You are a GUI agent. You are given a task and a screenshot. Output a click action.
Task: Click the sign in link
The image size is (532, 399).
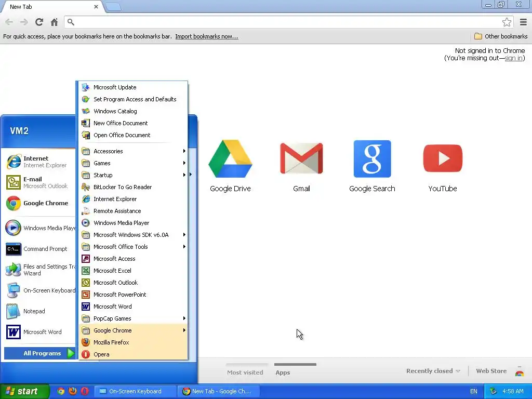(513, 58)
